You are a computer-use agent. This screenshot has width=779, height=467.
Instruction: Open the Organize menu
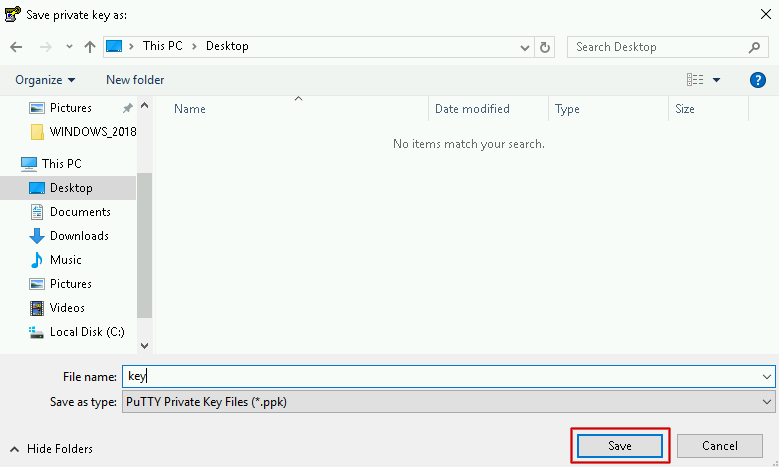tap(45, 80)
